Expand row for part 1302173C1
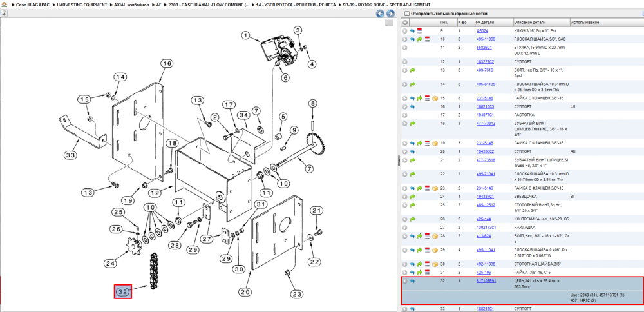 [x=405, y=228]
